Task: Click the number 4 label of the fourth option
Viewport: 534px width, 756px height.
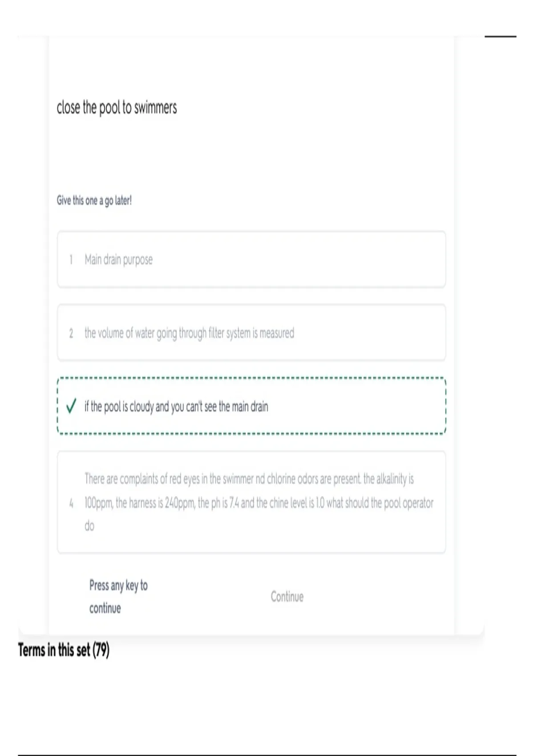Action: coord(71,503)
